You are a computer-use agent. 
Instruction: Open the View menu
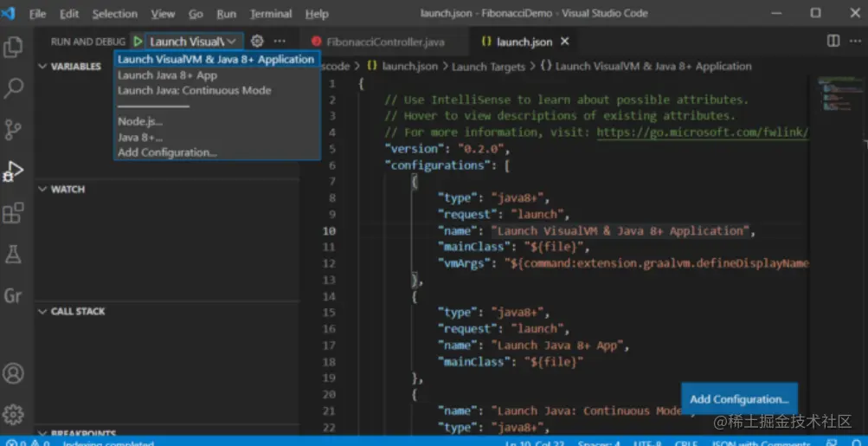point(163,14)
